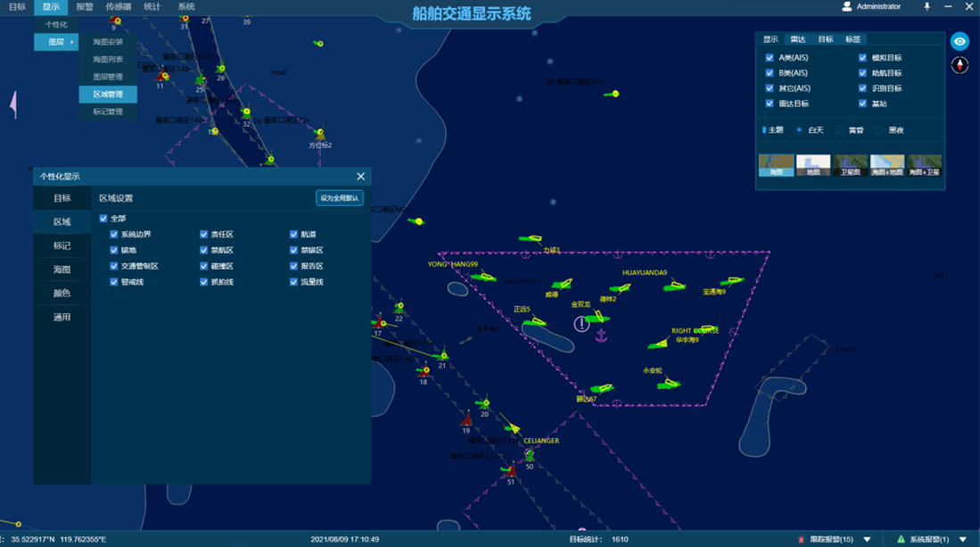
Task: Click the green 系统报警 warning icon
Action: 901,540
